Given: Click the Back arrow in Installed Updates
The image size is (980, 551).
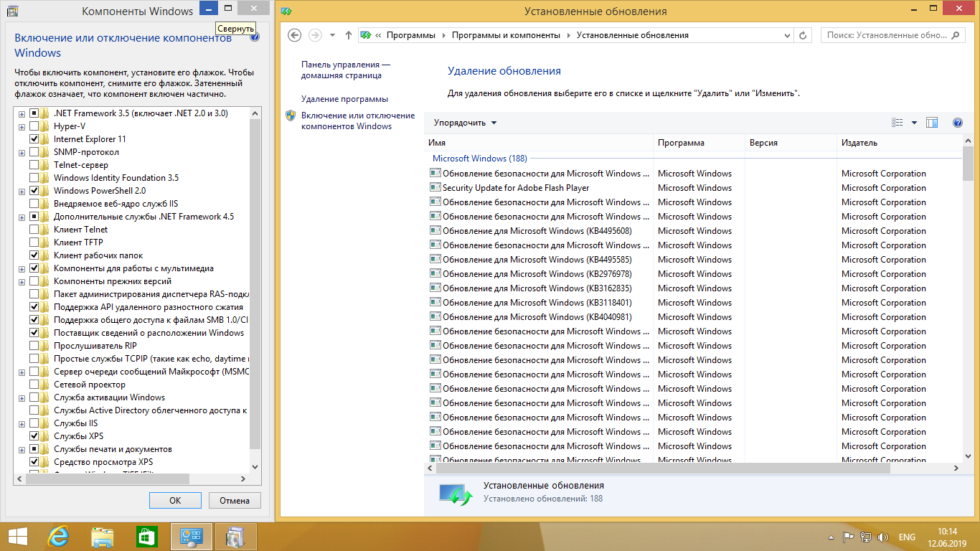Looking at the screenshot, I should point(293,35).
